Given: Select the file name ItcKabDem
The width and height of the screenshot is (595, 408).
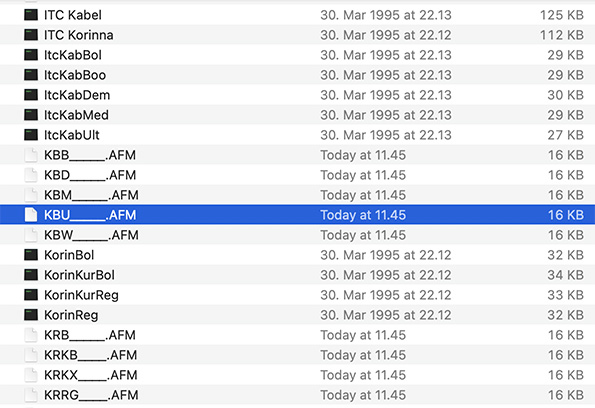Looking at the screenshot, I should (x=77, y=95).
